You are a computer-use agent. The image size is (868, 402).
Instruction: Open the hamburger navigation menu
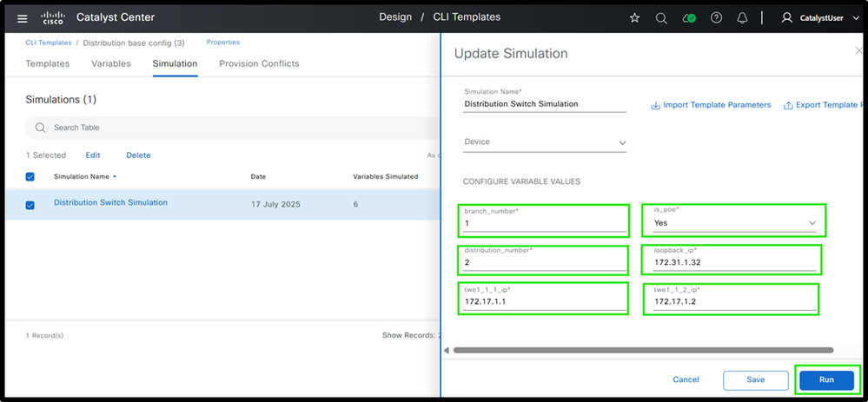pyautogui.click(x=22, y=18)
